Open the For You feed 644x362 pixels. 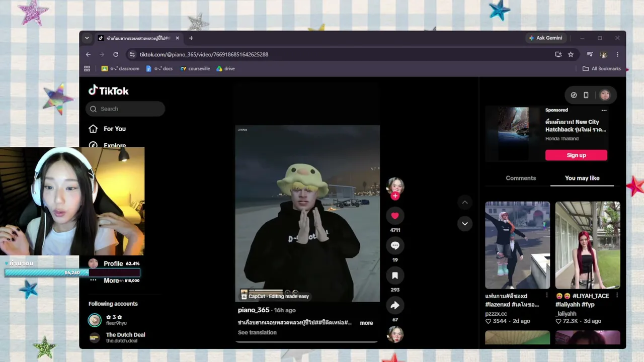coord(108,129)
